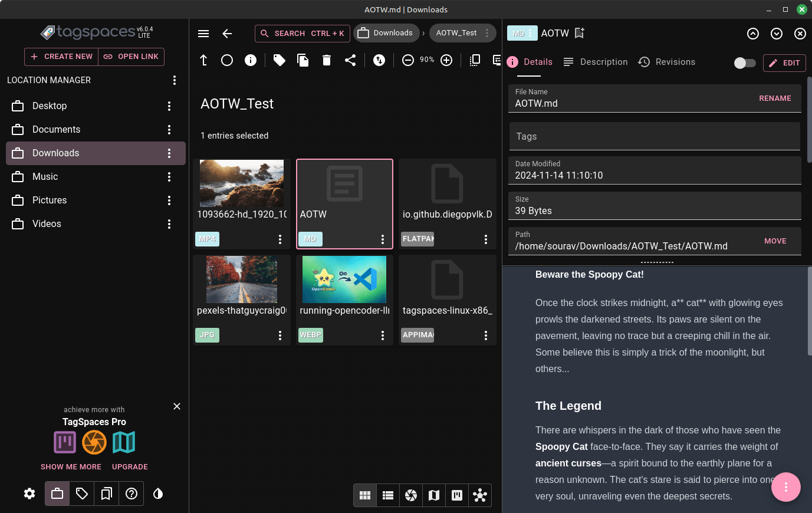The image size is (812, 513).
Task: Switch to the Description tab
Action: coord(603,61)
